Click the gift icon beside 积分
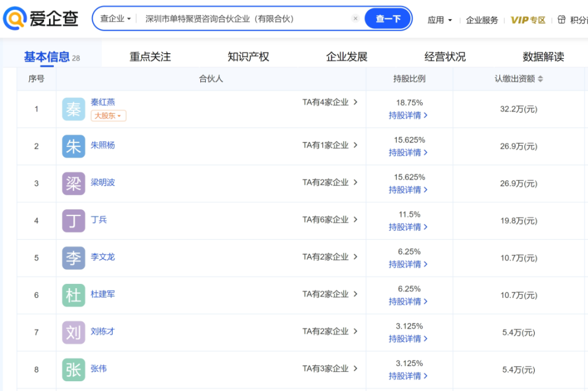 (561, 19)
